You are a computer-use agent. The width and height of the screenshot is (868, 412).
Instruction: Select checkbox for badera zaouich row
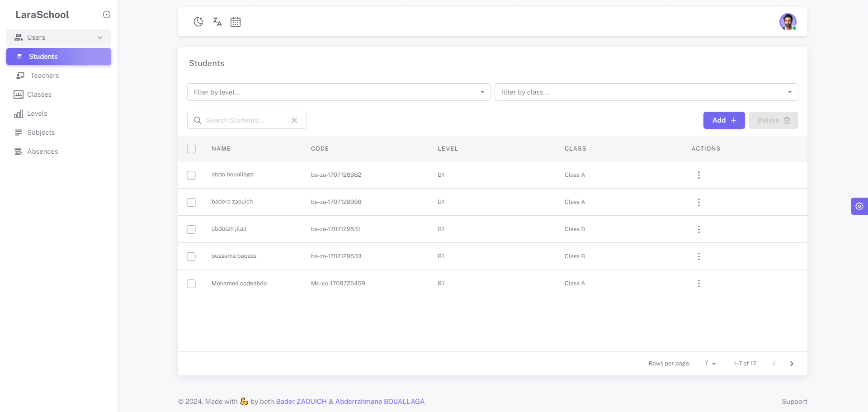click(x=191, y=202)
